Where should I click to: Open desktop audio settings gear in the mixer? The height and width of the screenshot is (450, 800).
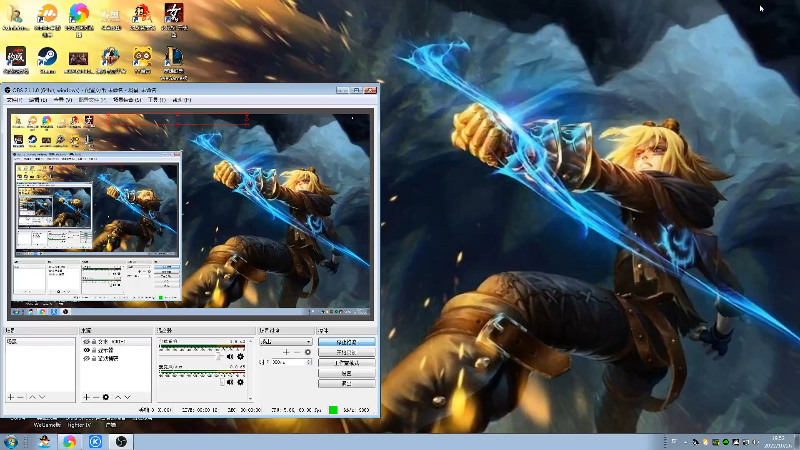tap(240, 357)
